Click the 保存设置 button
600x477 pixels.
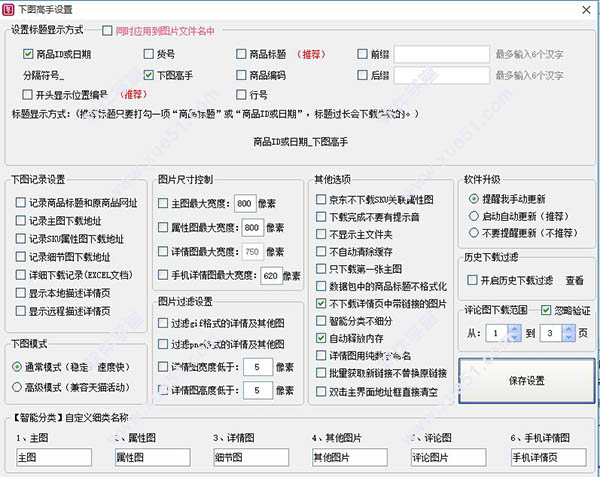tap(525, 380)
